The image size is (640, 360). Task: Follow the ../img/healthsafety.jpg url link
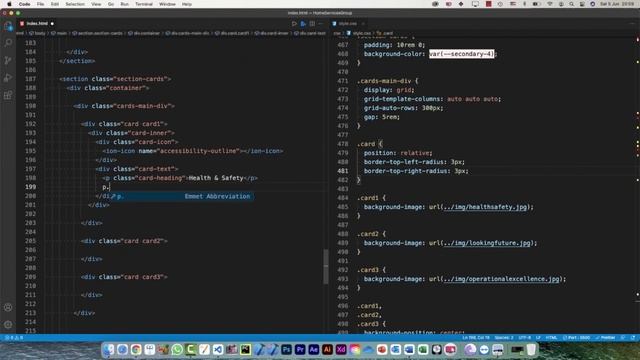click(x=485, y=207)
